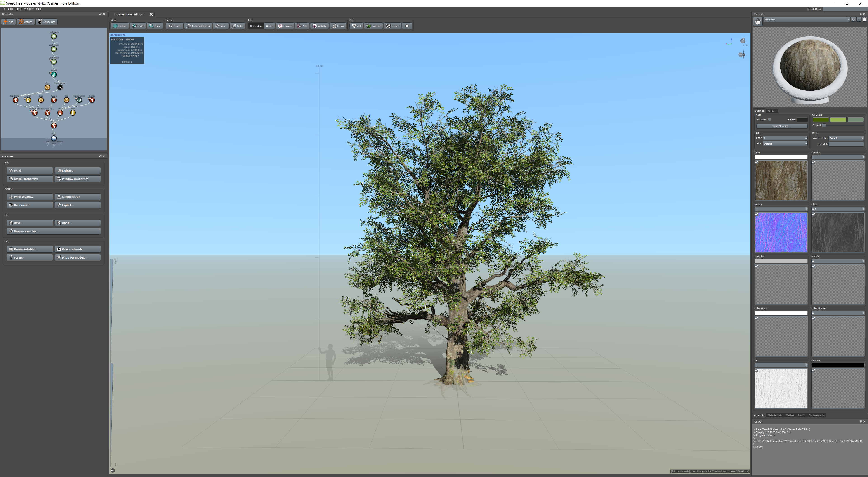Screen dimensions: 868x477
Task: Toggle the Color map checkbox
Action: tap(757, 162)
